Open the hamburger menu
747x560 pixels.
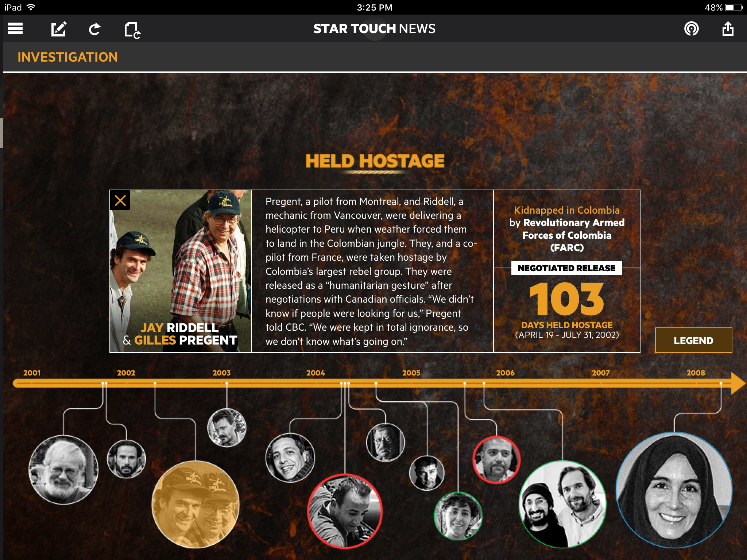click(x=15, y=28)
